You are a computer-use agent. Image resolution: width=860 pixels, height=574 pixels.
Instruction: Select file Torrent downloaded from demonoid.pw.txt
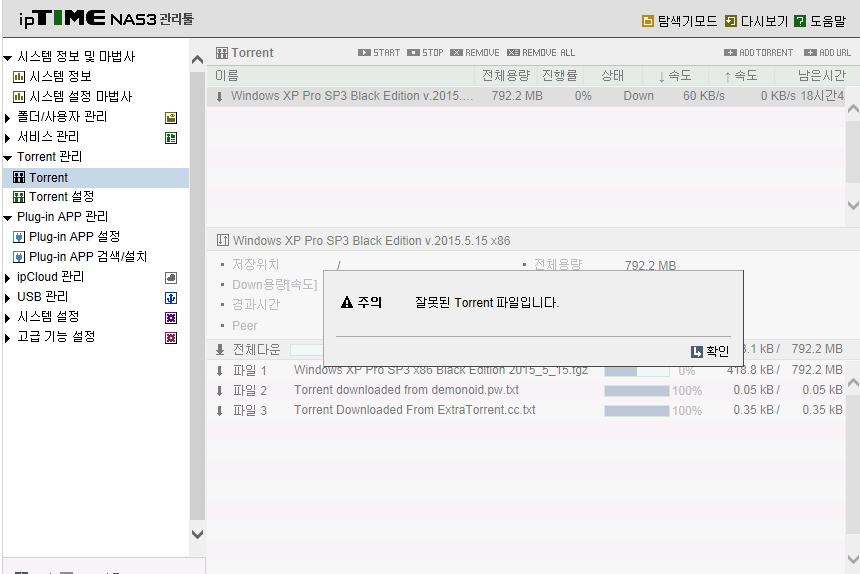click(x=406, y=390)
